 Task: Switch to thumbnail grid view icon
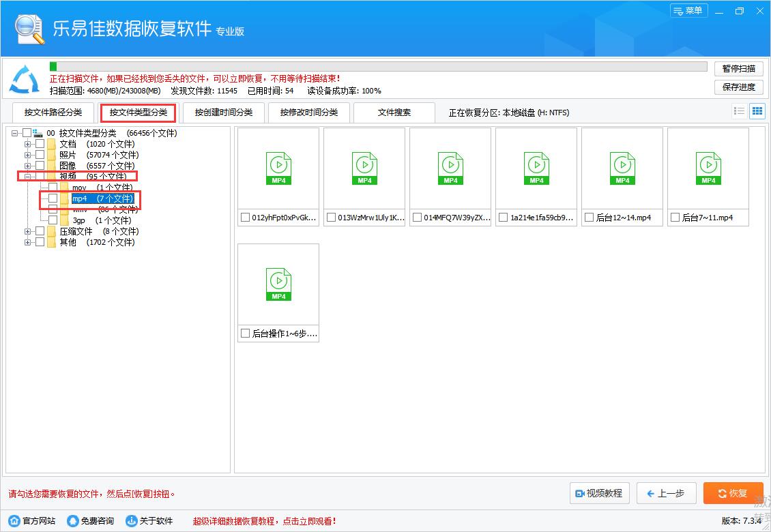click(x=757, y=111)
